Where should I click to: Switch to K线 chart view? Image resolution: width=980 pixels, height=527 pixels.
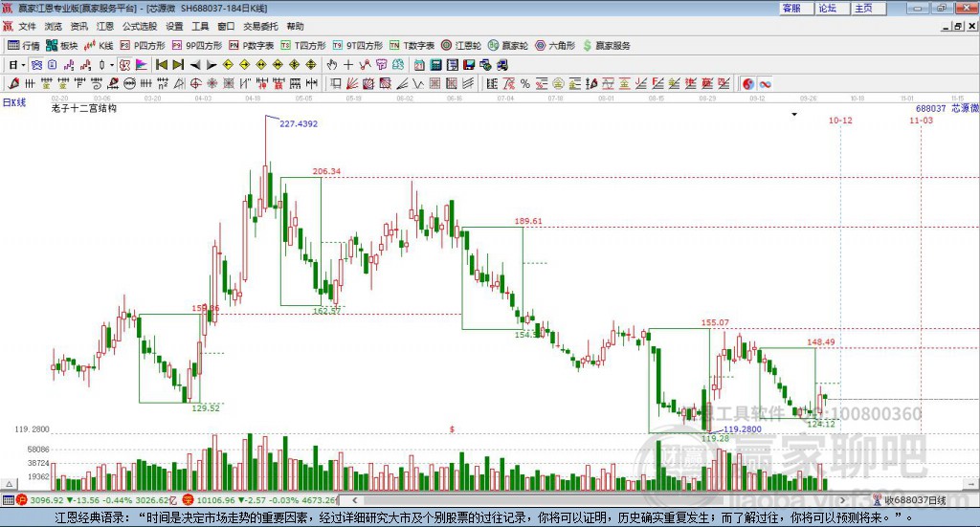[99, 46]
